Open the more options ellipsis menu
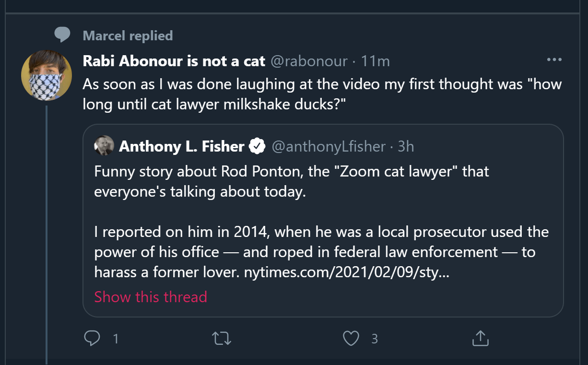 tap(554, 59)
